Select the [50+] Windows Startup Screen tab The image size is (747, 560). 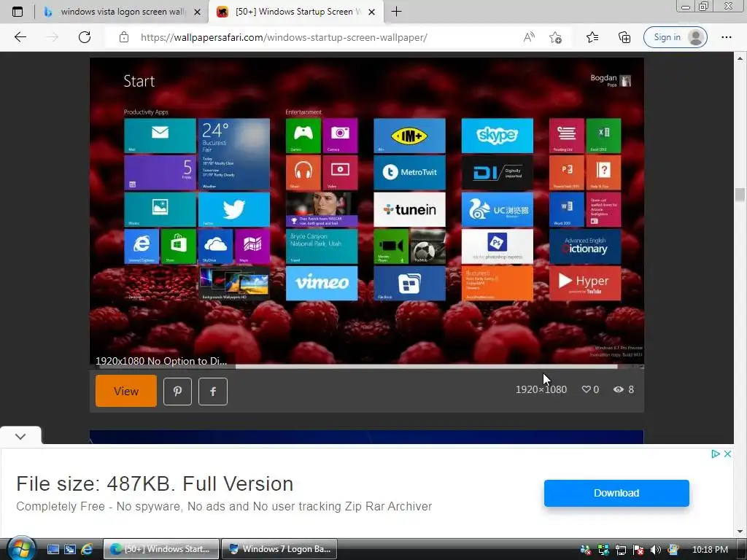tap(295, 12)
